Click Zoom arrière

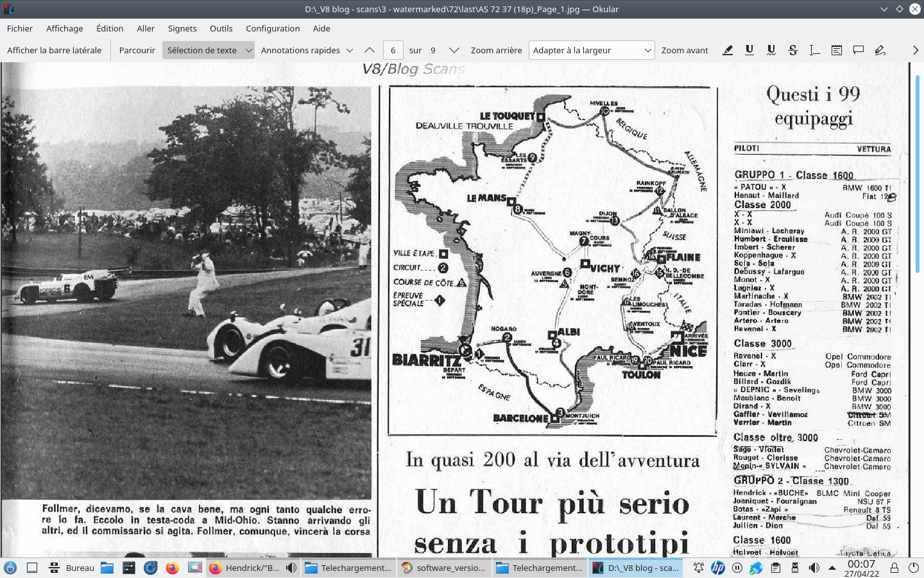tap(496, 50)
